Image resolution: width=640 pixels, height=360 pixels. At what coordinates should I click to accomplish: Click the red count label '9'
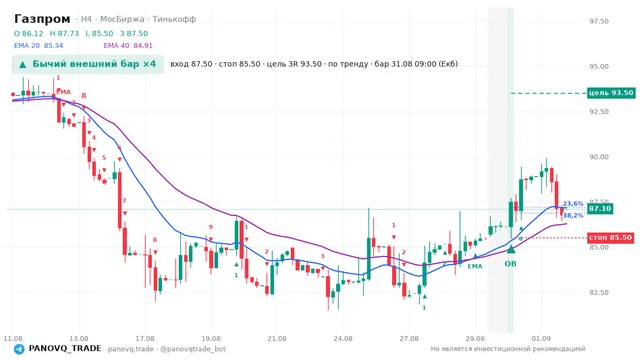(x=211, y=227)
